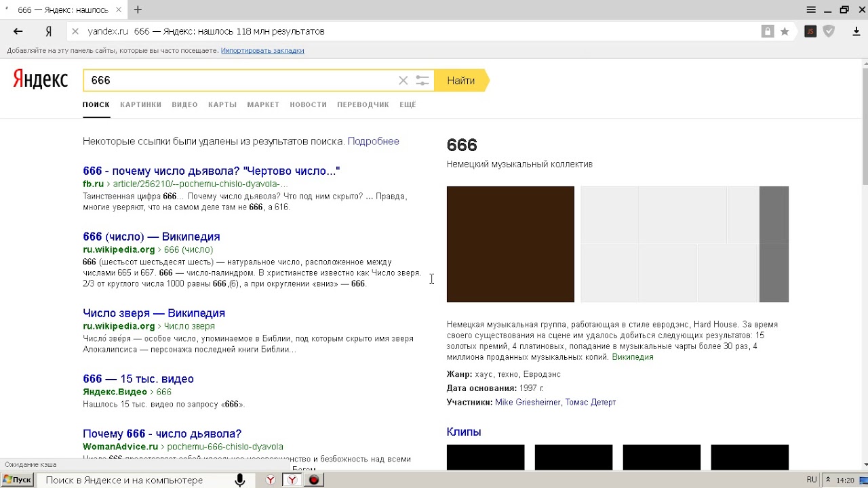This screenshot has width=868, height=488.
Task: Click the page vertical scrollbar thumb
Action: [865, 126]
